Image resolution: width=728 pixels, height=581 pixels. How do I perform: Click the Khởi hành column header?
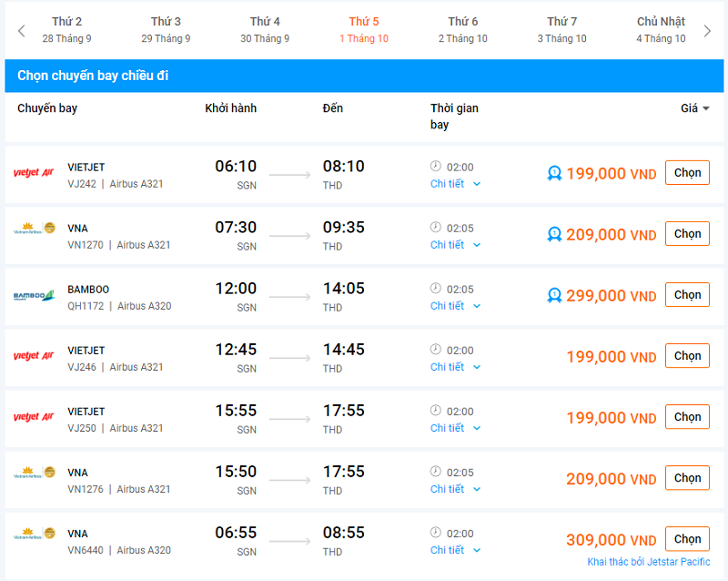coord(230,108)
